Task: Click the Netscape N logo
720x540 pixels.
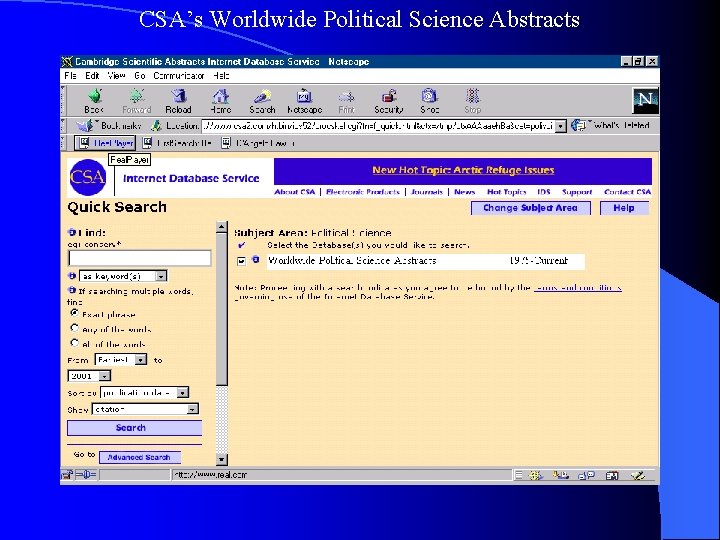Action: coord(646,101)
